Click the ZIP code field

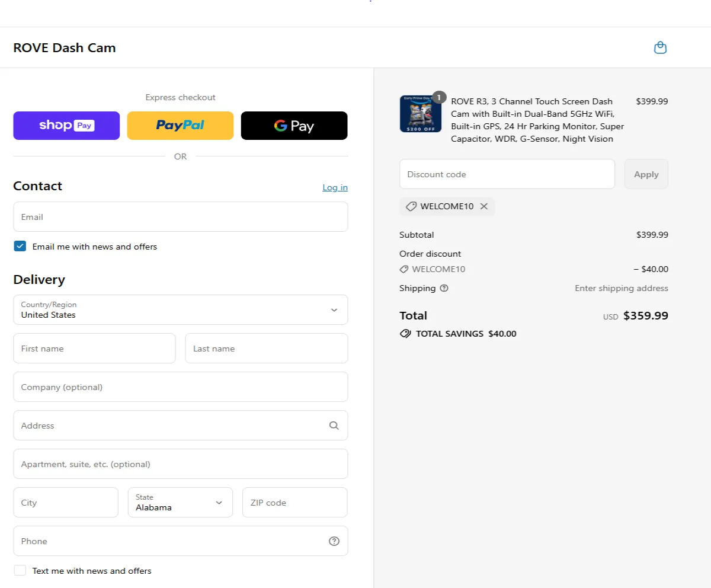coord(295,503)
